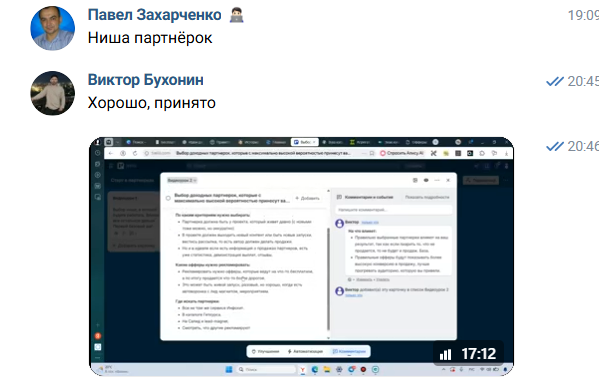Click the Windows Start icon in the video taskbar
599x383 pixels.
click(x=229, y=370)
